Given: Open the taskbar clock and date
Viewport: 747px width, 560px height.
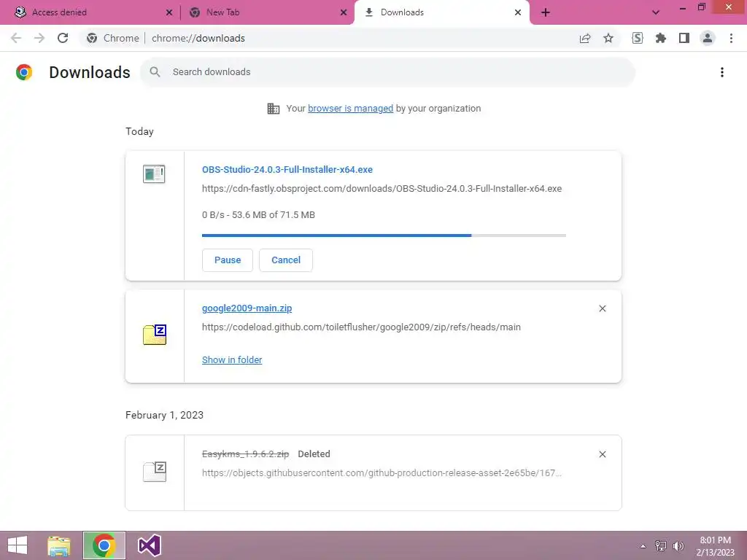Looking at the screenshot, I should tap(716, 546).
